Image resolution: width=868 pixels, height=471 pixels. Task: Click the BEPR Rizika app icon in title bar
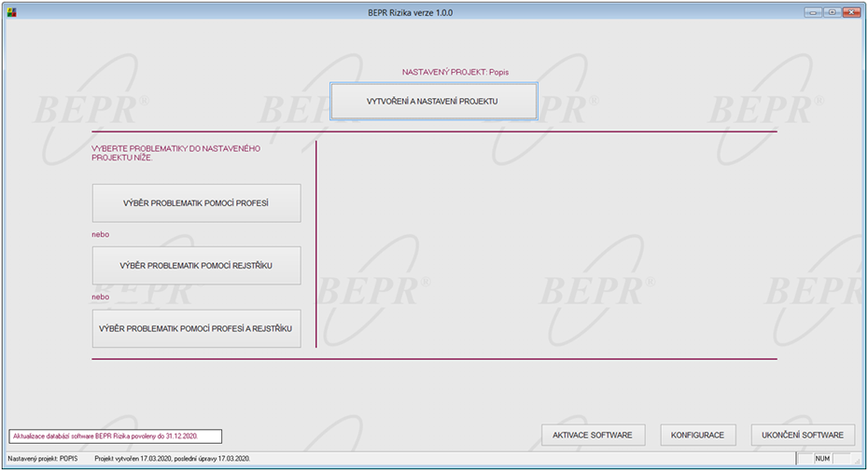(11, 12)
